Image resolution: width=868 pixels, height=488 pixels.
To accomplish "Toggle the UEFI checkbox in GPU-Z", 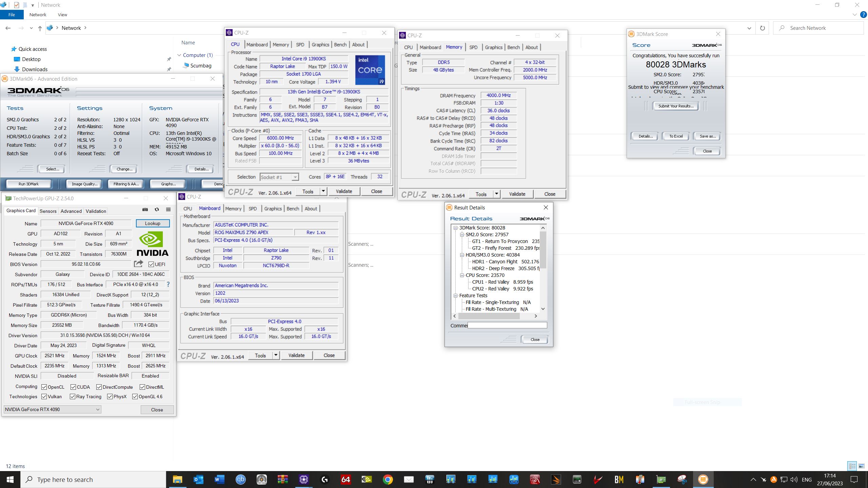I will 151,264.
